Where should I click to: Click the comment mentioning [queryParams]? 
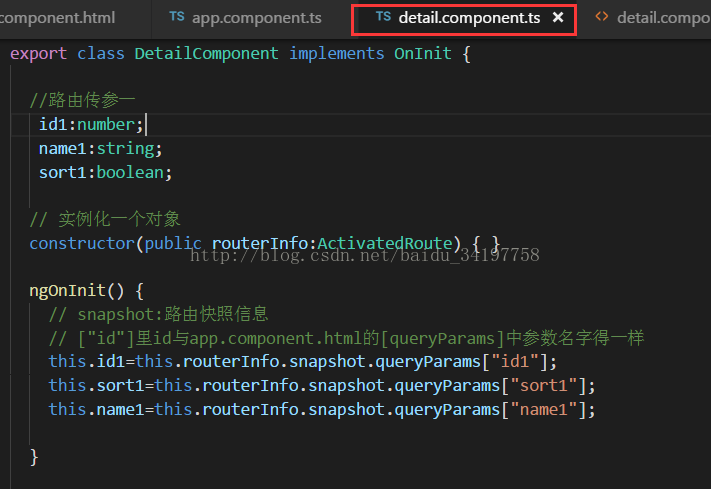[x=346, y=338]
